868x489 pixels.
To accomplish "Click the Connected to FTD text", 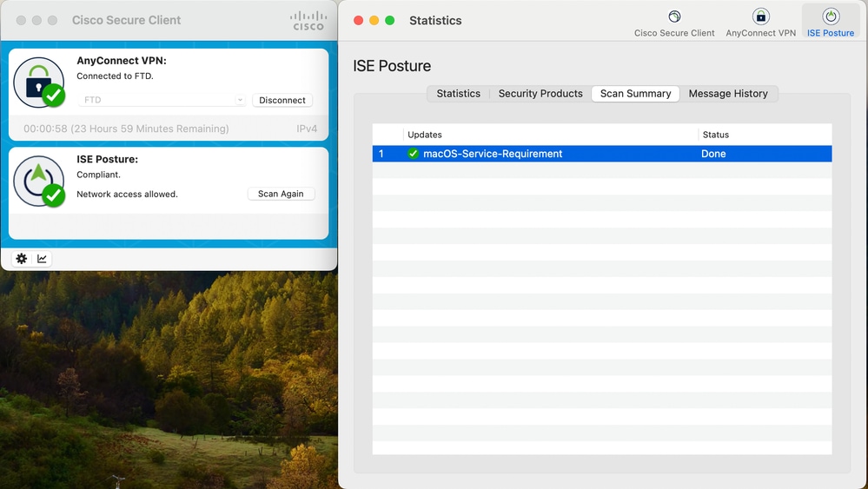I will [115, 76].
